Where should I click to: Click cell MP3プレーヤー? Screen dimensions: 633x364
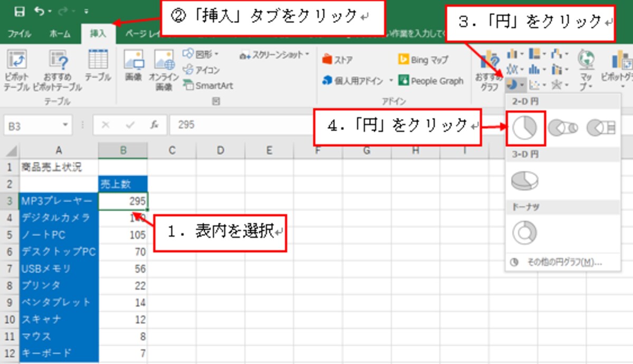pyautogui.click(x=59, y=201)
